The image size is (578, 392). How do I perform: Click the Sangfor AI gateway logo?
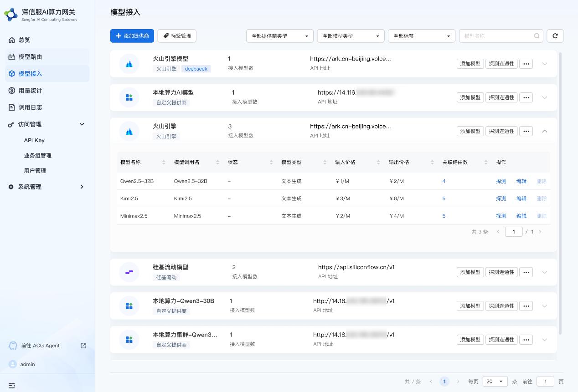click(11, 15)
